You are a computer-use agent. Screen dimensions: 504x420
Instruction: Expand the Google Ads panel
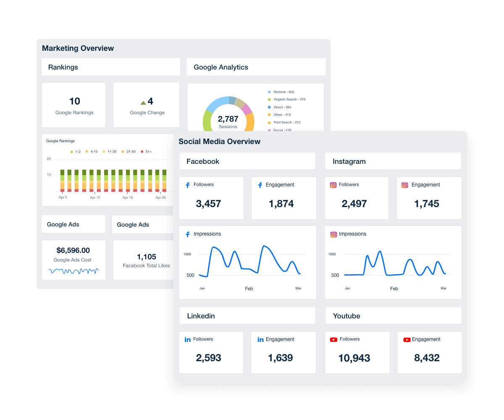(x=73, y=224)
